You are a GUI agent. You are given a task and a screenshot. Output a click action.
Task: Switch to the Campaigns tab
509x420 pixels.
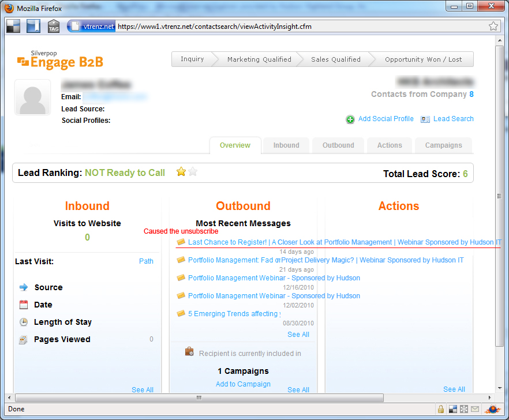443,145
